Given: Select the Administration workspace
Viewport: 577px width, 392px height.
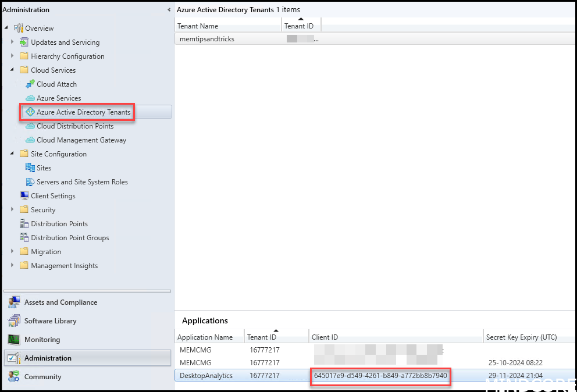Looking at the screenshot, I should [x=88, y=358].
